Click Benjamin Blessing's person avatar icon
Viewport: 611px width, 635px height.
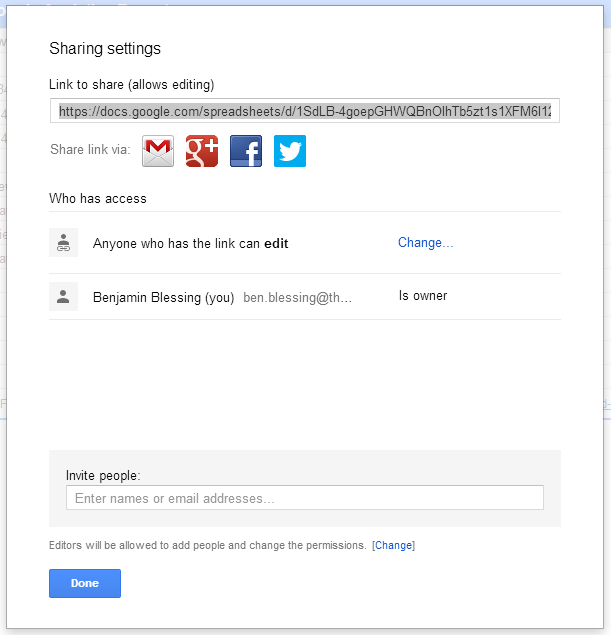(64, 296)
